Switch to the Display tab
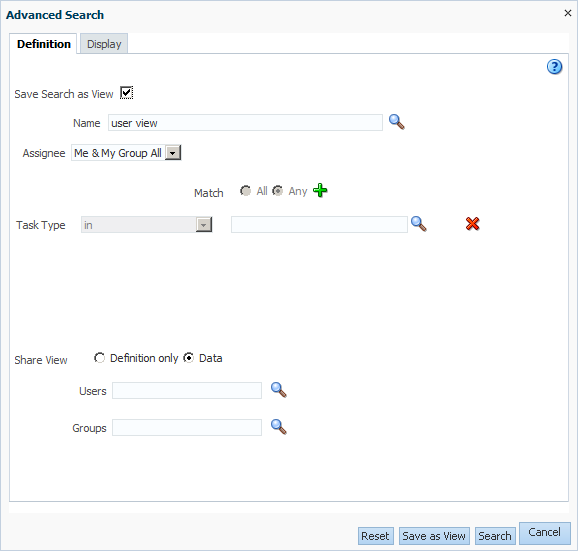The image size is (578, 551). coord(104,44)
